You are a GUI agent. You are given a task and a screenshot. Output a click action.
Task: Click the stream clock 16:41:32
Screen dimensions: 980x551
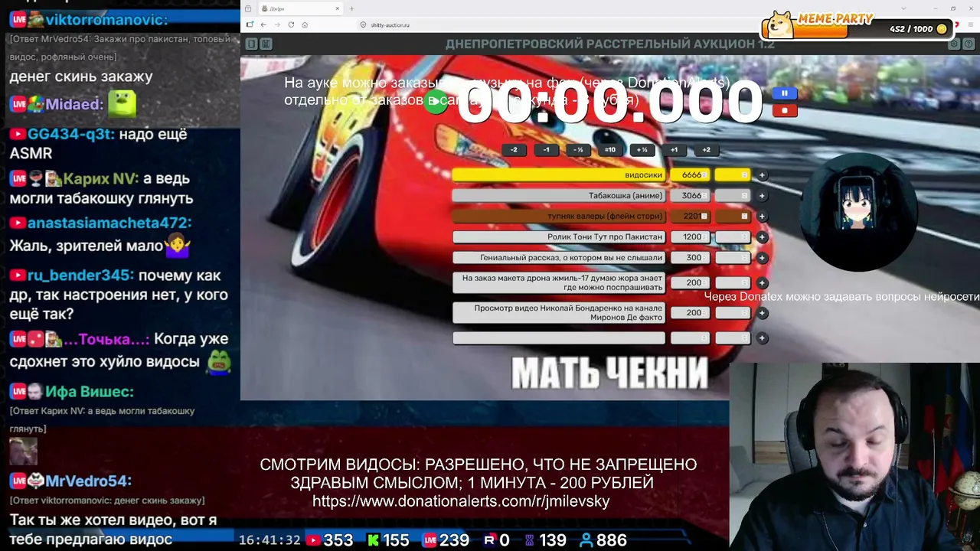[x=269, y=540]
